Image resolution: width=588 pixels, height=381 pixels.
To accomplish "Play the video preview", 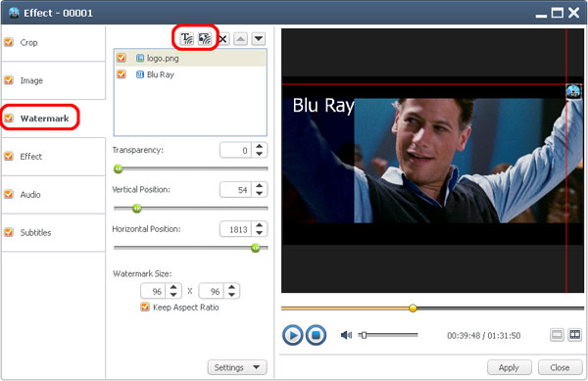I will [x=292, y=335].
